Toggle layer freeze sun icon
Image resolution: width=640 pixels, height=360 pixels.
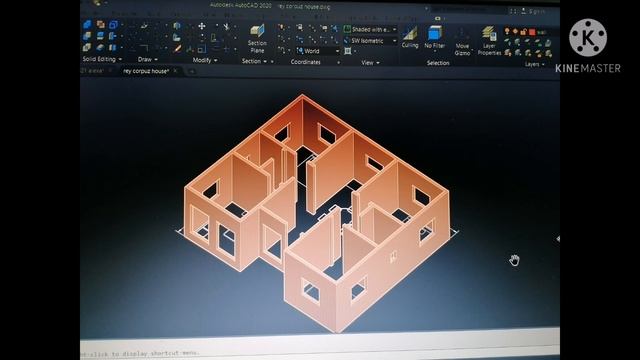(x=516, y=31)
